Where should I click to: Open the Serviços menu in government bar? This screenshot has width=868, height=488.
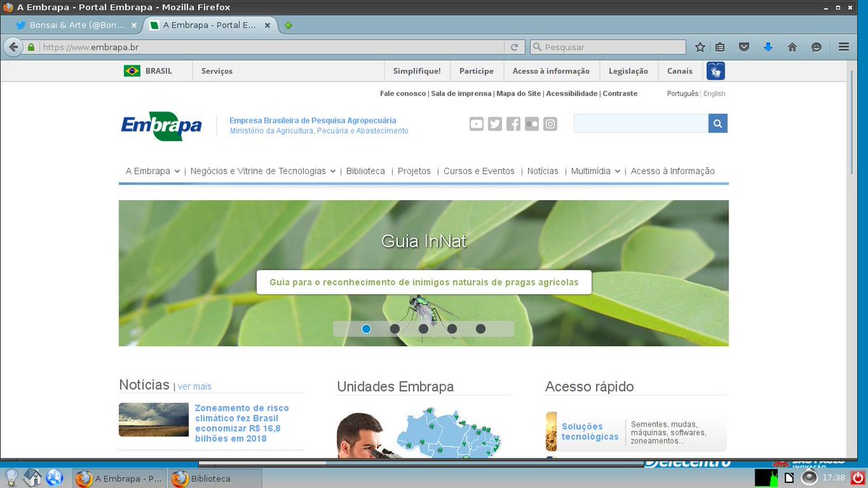[x=217, y=71]
